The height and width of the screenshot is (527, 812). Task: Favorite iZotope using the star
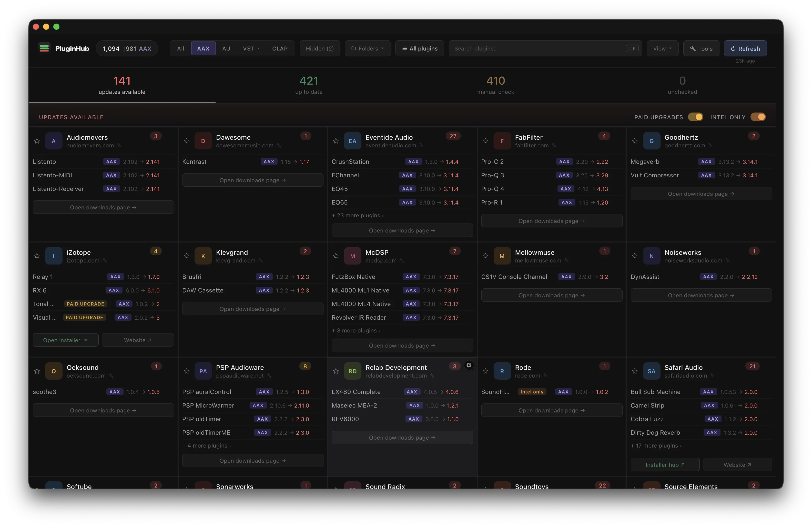click(x=37, y=256)
